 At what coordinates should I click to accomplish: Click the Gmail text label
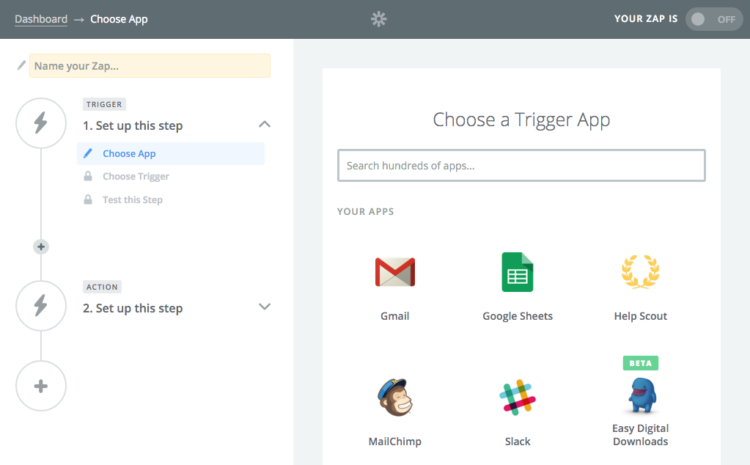(x=395, y=316)
